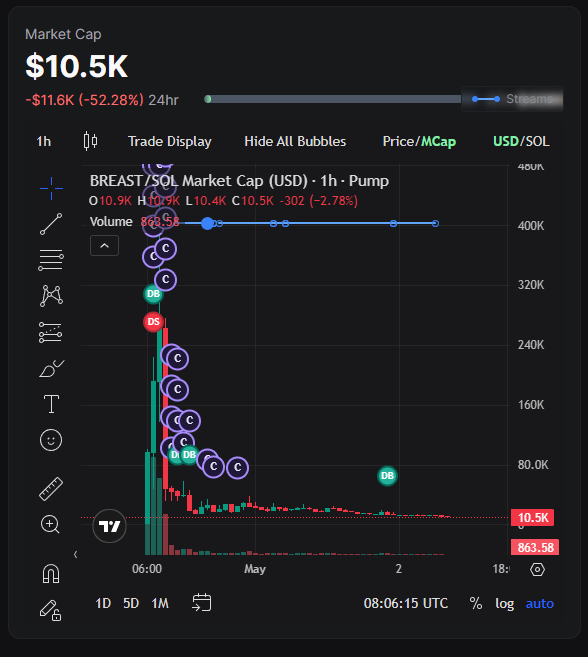Select the crosshair cursor tool
The image size is (588, 657).
tap(51, 188)
